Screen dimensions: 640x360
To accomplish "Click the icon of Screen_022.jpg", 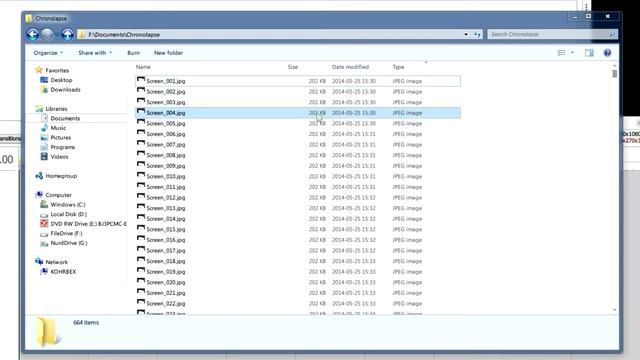I will pos(141,303).
